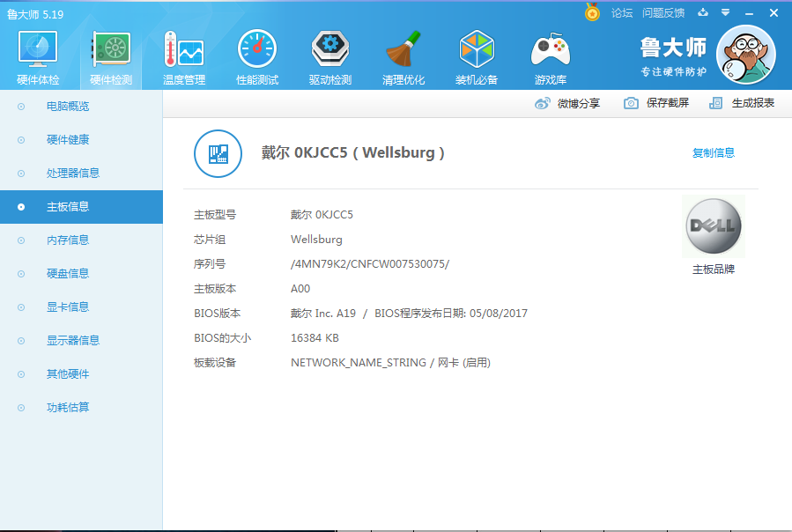Open the 论坛 forum link
Screen dimensions: 792x532
point(622,12)
